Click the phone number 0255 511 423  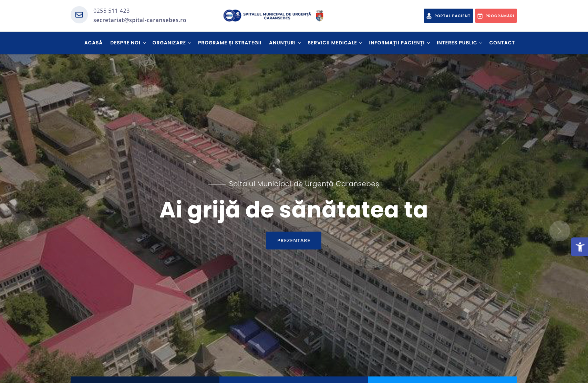click(x=112, y=11)
